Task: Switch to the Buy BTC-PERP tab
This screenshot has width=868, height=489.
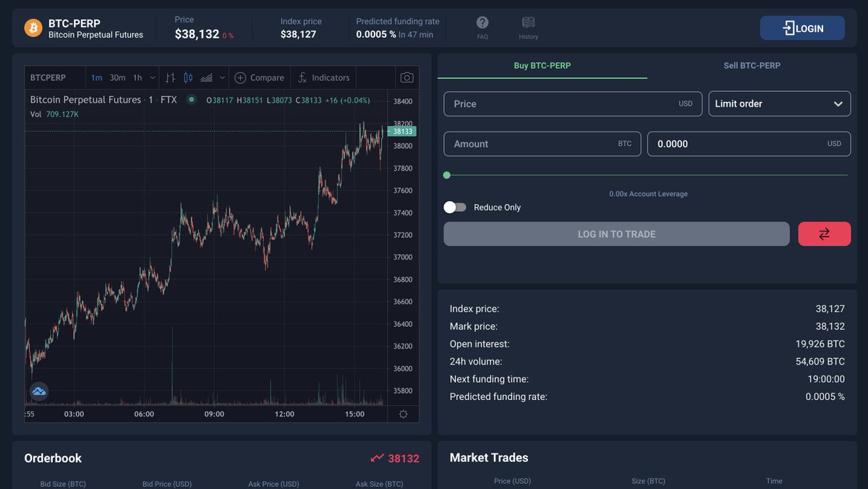Action: [x=542, y=66]
